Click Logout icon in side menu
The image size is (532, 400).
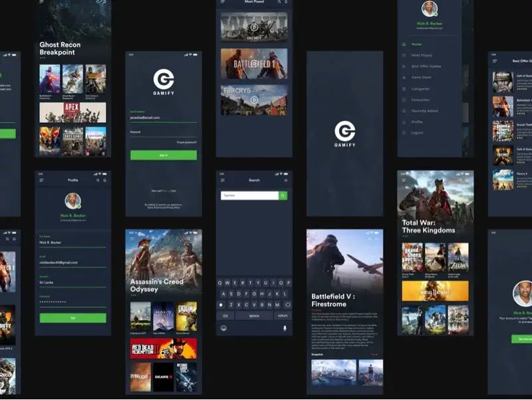tap(404, 133)
